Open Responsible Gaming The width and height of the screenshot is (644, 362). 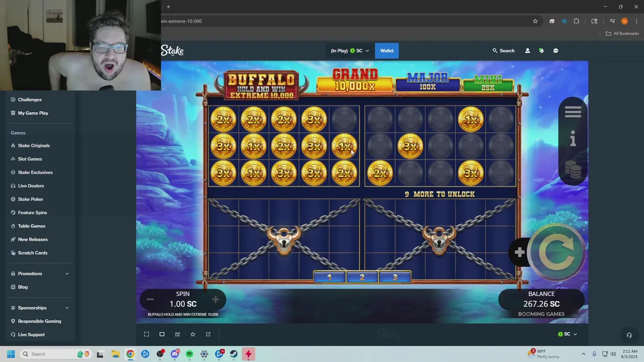[39, 321]
